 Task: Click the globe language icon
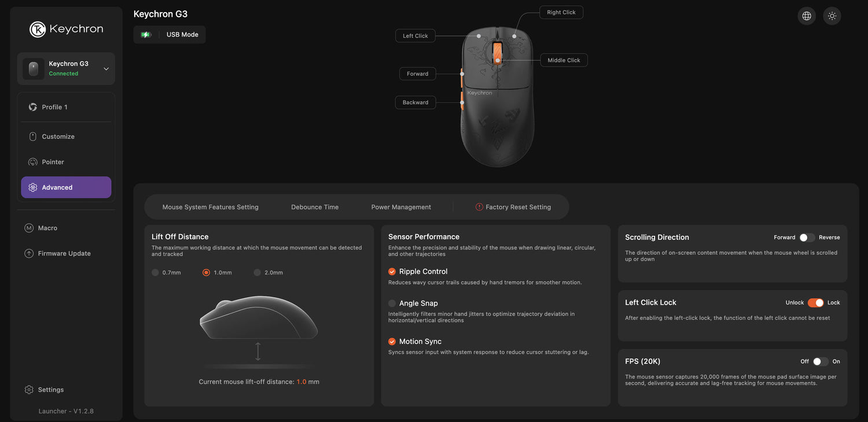click(x=807, y=16)
